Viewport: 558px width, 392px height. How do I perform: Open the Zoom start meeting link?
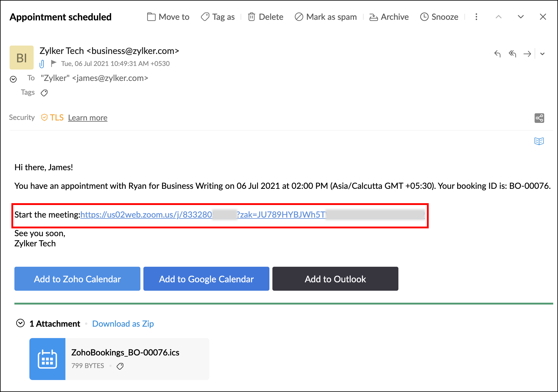[253, 215]
